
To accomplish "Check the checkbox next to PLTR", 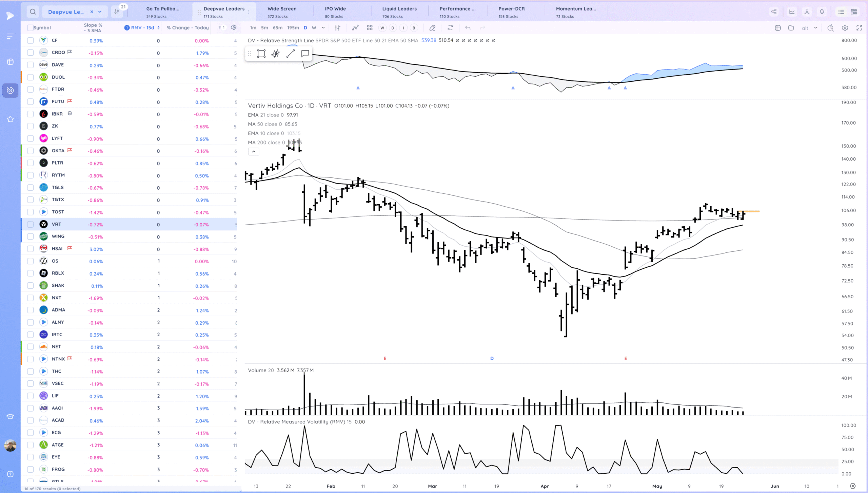I will click(30, 163).
